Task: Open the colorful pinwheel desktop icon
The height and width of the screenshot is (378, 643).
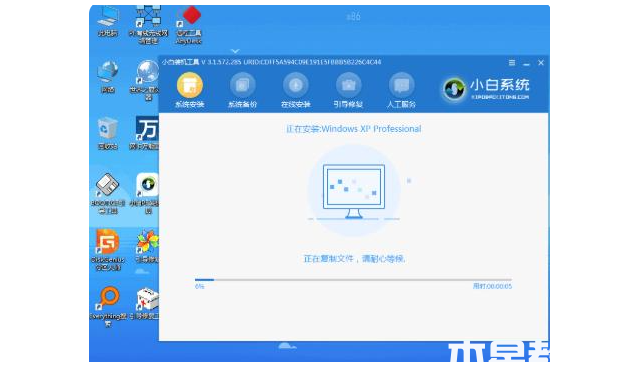Action: coord(147,246)
